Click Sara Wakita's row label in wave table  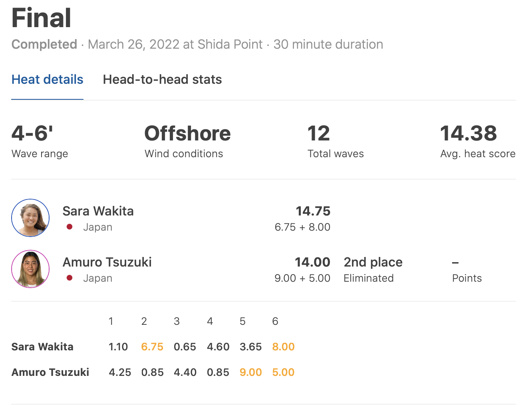[42, 347]
